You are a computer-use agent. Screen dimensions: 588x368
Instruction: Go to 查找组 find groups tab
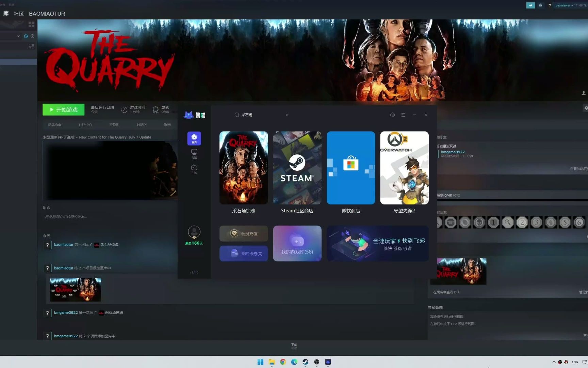tap(114, 125)
